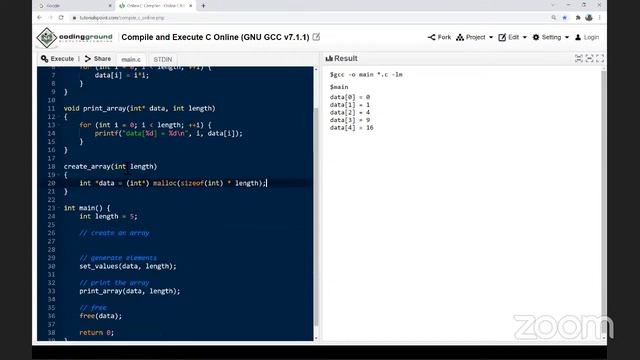Open the browser extensions puzzle icon
640x360 pixels.
[578, 18]
